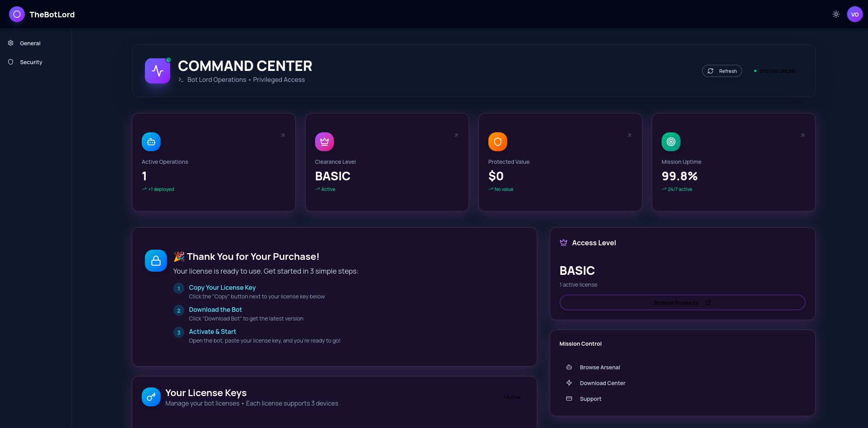This screenshot has height=428, width=868.
Task: Click the Browse Arsenal bot icon
Action: (x=569, y=367)
